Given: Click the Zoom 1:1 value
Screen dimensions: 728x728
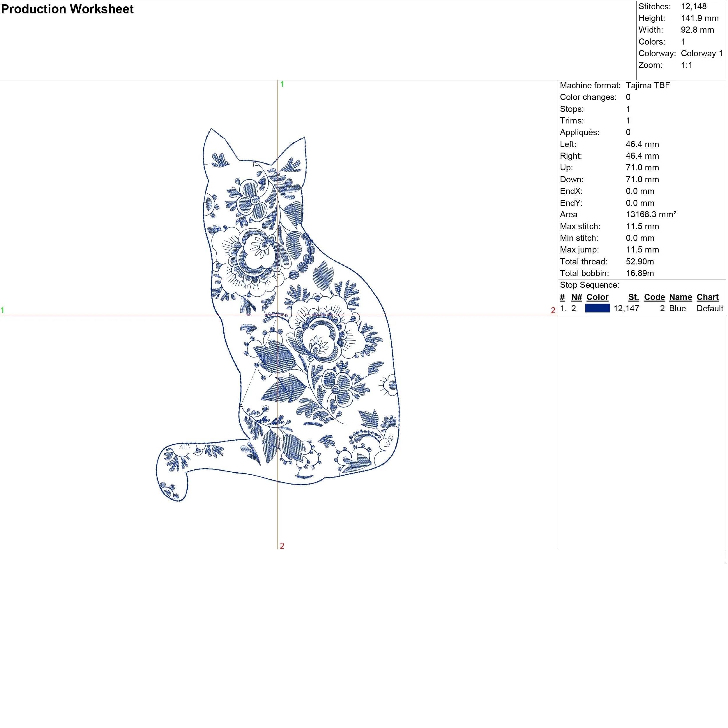Looking at the screenshot, I should [687, 65].
